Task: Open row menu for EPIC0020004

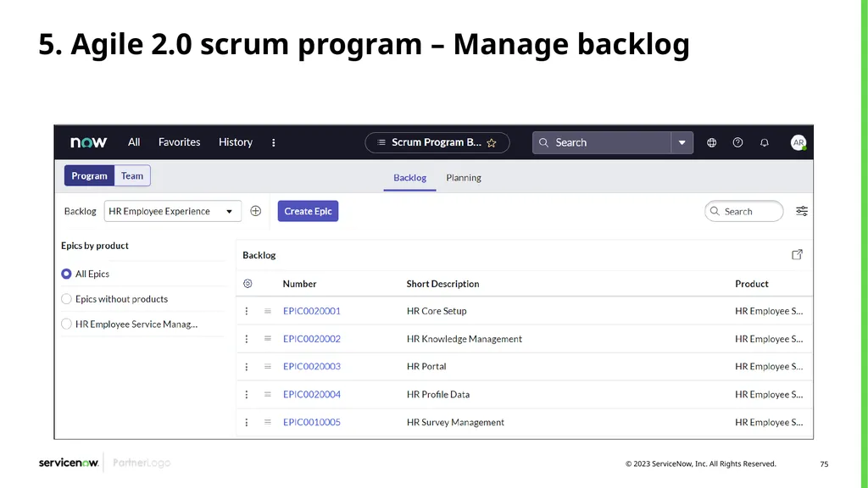Action: [247, 395]
